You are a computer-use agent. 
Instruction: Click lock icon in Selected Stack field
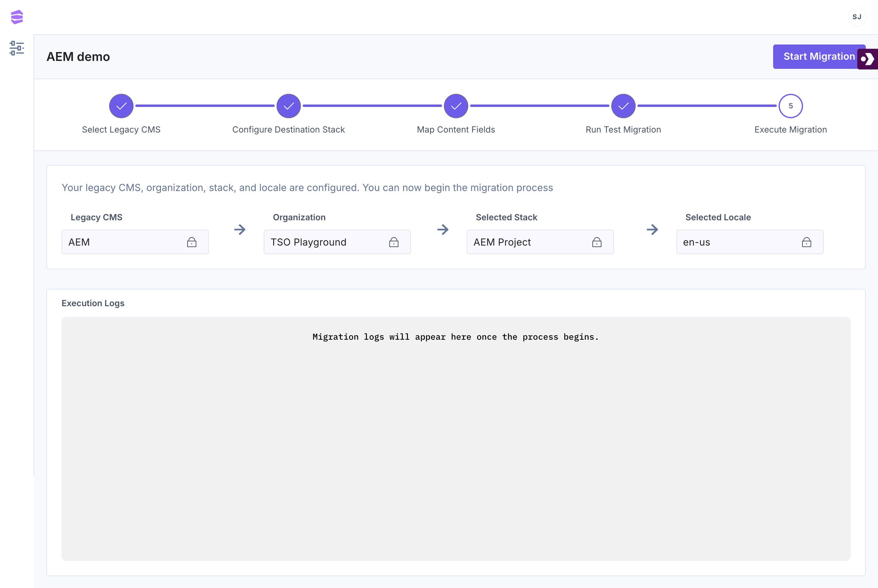coord(597,242)
